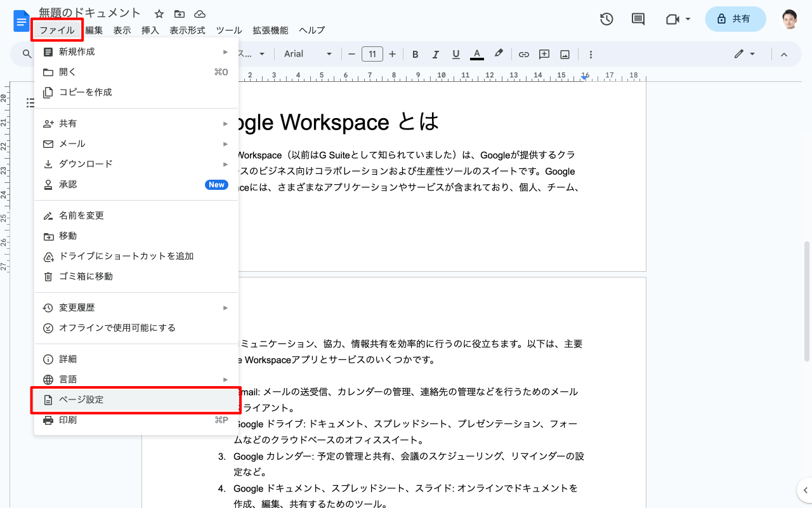Choose ドライブにショートカットを追加
The width and height of the screenshot is (812, 508).
(x=136, y=256)
